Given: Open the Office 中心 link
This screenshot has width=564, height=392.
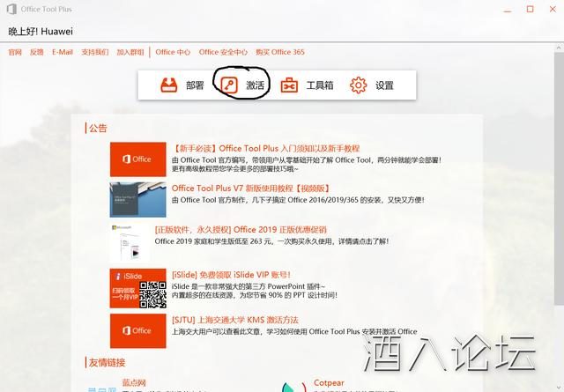Looking at the screenshot, I should (173, 52).
